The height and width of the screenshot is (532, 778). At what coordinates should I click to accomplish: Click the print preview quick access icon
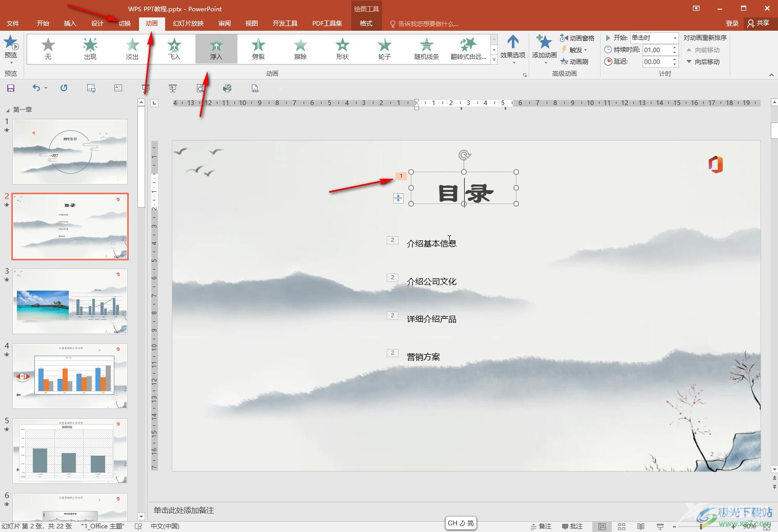tap(201, 88)
